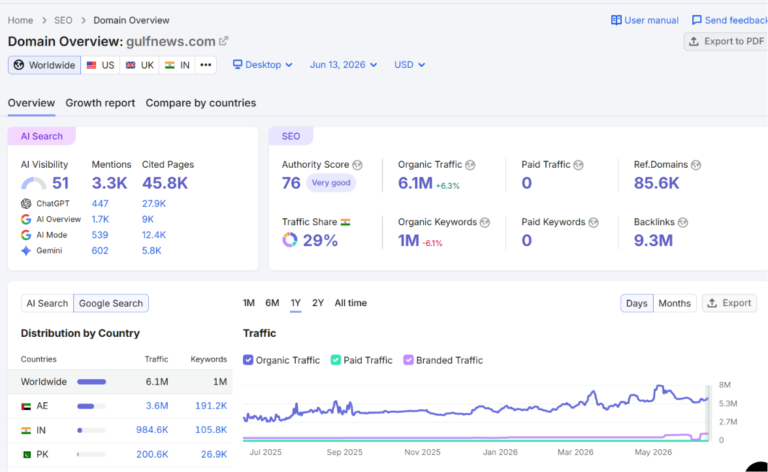The width and height of the screenshot is (768, 472).
Task: Go to Home breadcrumb
Action: click(x=20, y=20)
